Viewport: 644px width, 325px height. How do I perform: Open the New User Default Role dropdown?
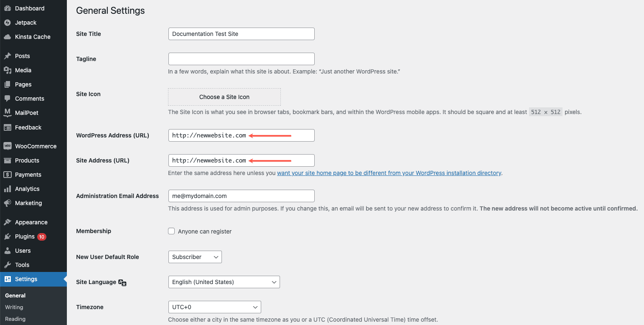coord(195,257)
